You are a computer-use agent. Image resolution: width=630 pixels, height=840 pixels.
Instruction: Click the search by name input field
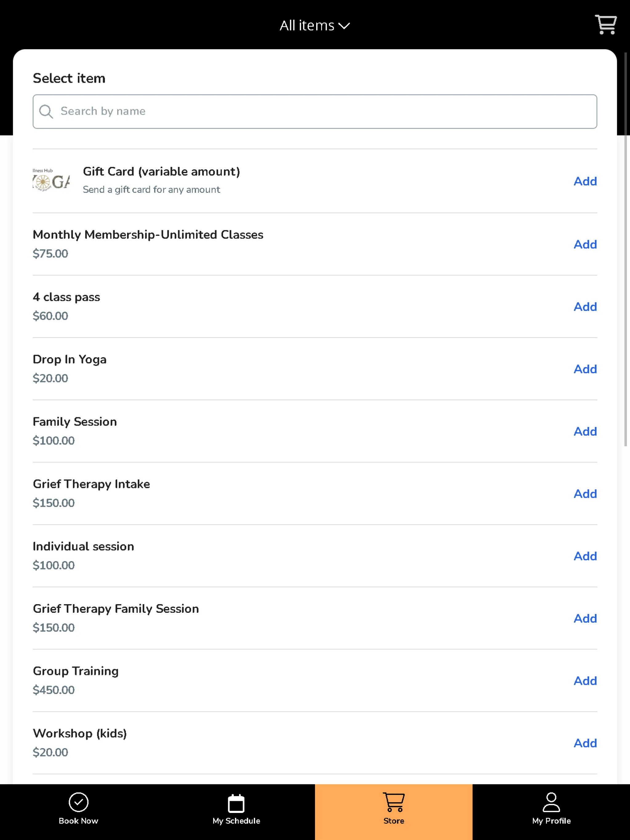coord(315,111)
